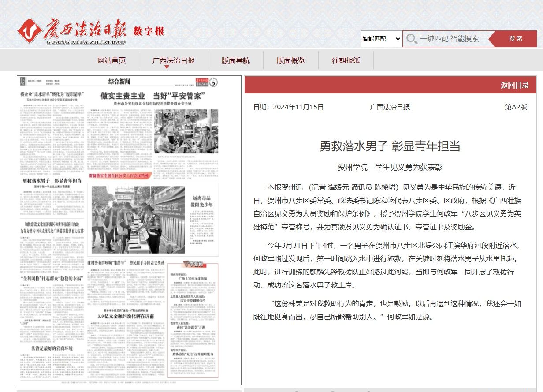
Task: Click the 返回目录 link
Action: tap(515, 85)
